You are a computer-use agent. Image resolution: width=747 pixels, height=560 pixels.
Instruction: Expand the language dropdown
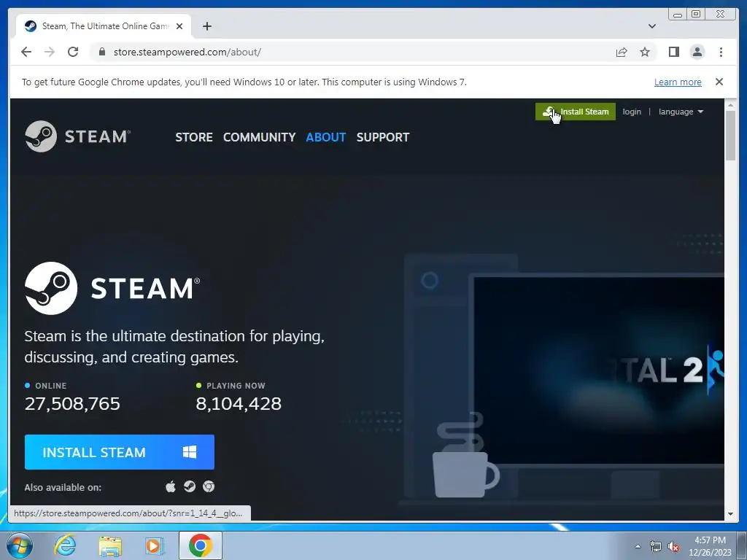(681, 112)
